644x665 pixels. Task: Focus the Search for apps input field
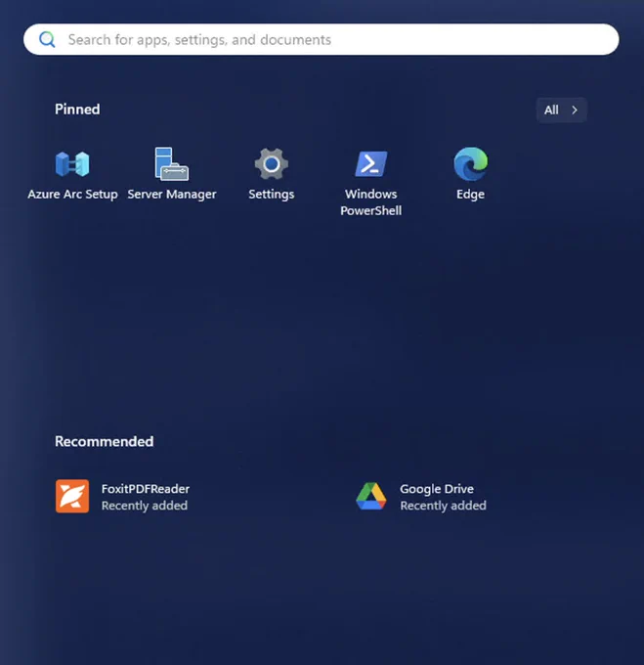[322, 39]
